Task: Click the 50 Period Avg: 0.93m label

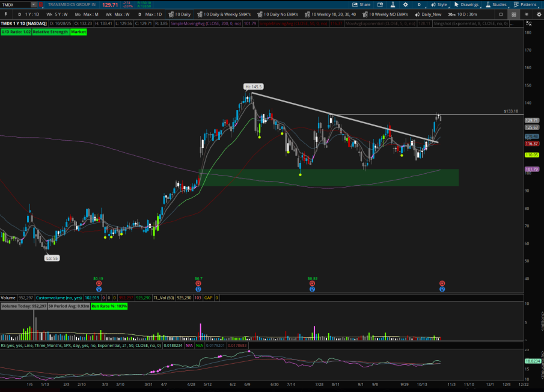Action: pos(69,306)
